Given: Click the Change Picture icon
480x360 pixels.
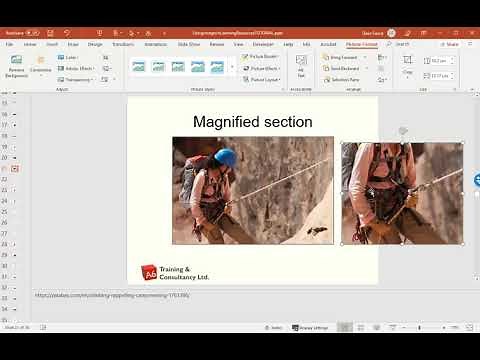Looking at the screenshot, I should coord(107,68).
